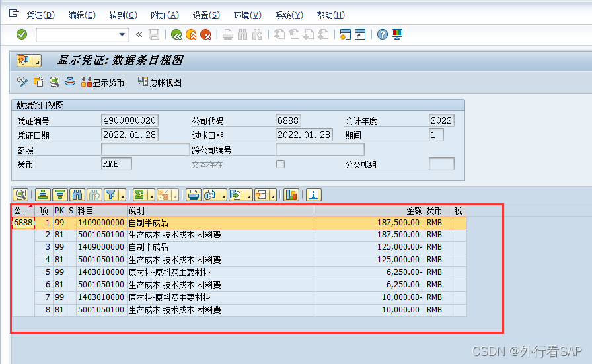Open the command field dropdown arrow
Image resolution: width=592 pixels, height=364 pixels.
[x=122, y=35]
